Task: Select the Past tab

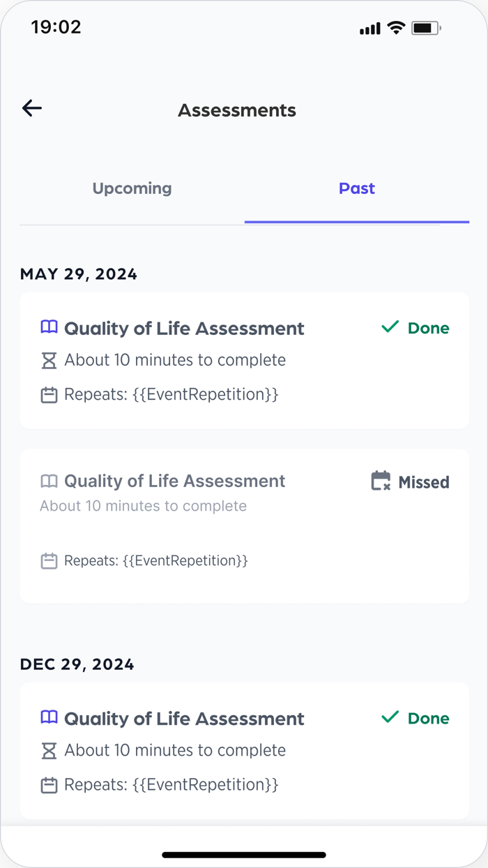Action: (x=356, y=188)
